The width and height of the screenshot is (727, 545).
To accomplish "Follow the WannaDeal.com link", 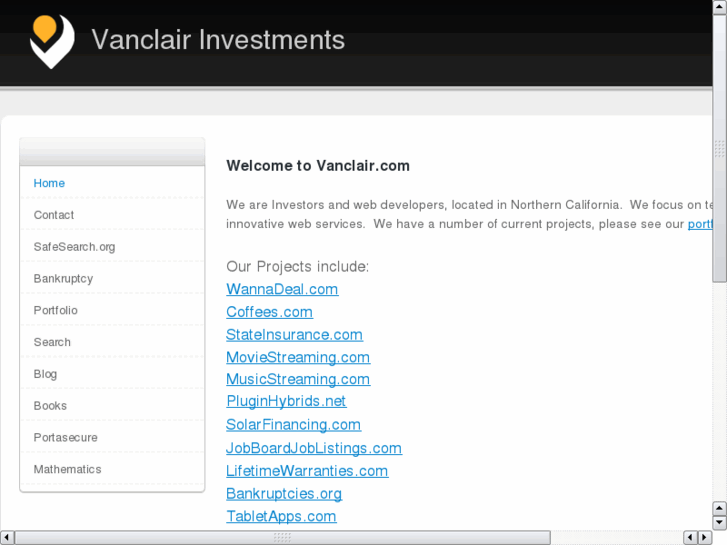I will coord(282,289).
